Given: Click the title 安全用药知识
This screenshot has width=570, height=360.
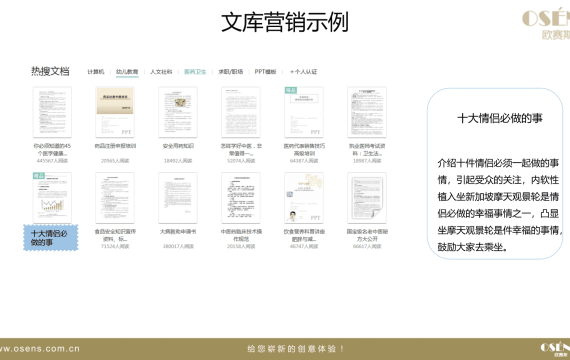Looking at the screenshot, I should 178,146.
